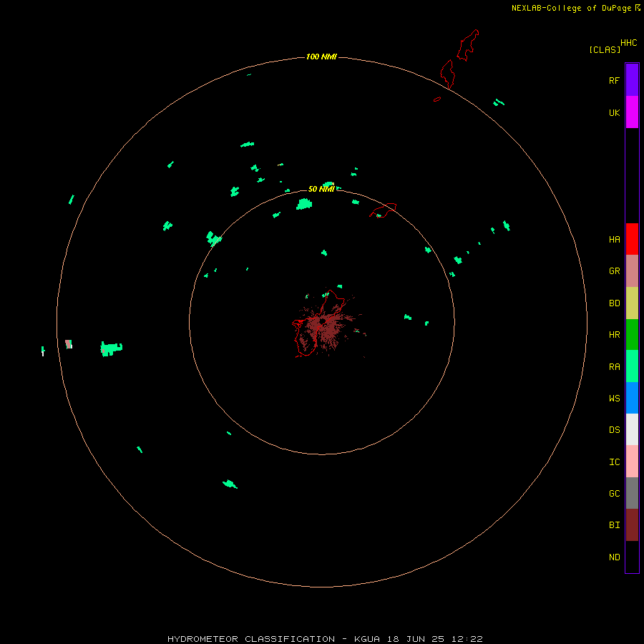
Task: Click the "RA" legend label
Action: (614, 367)
